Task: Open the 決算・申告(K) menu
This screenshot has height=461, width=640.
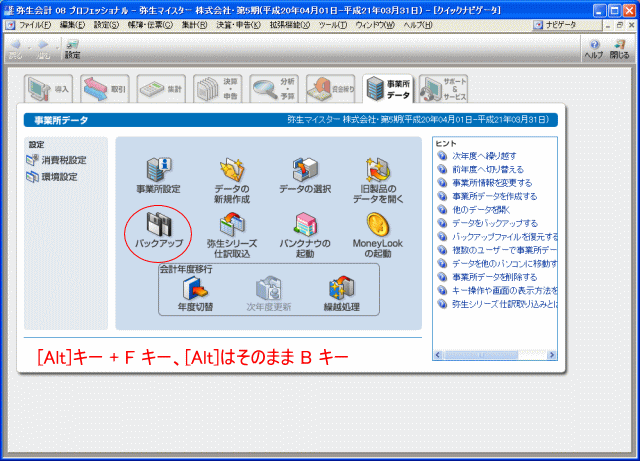Action: (x=238, y=25)
